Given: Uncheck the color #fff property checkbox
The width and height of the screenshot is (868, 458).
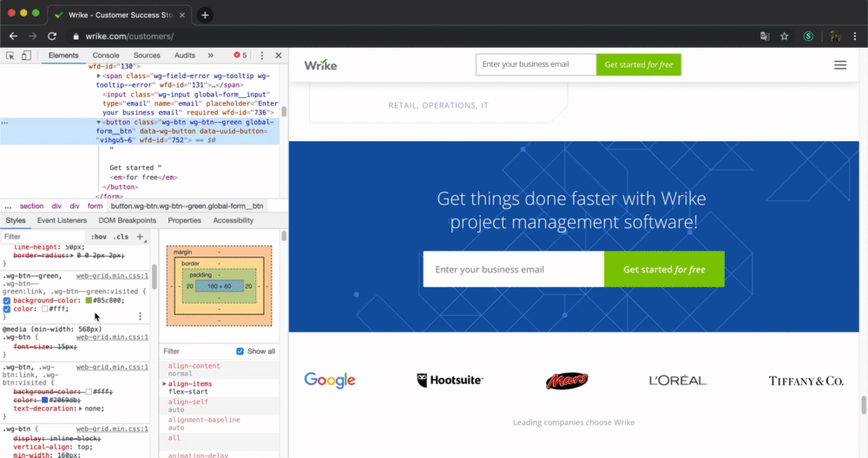Looking at the screenshot, I should point(7,309).
